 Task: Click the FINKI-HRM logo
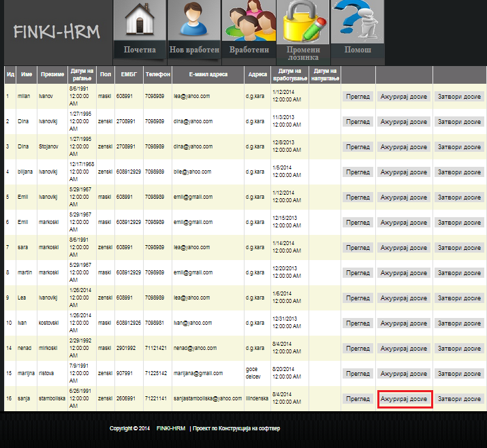(x=57, y=32)
